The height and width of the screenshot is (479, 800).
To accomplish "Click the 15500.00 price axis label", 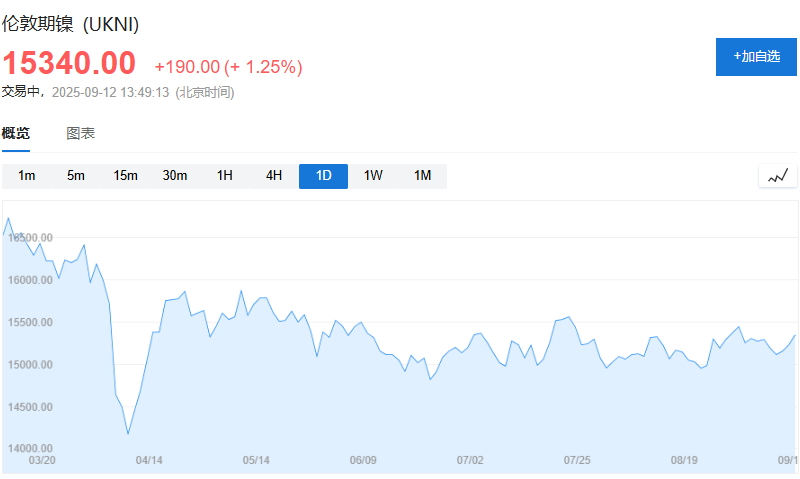I will [28, 322].
